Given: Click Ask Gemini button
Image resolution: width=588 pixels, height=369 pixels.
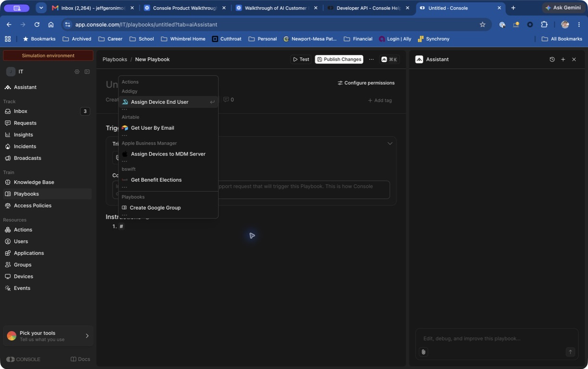Looking at the screenshot, I should tap(563, 8).
